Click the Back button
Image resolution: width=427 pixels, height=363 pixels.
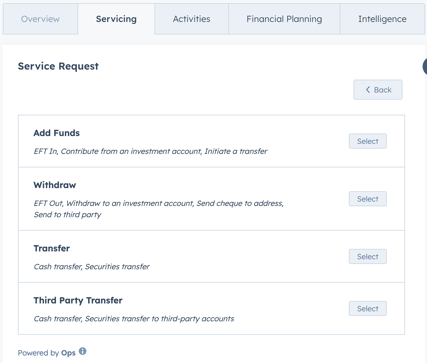point(378,90)
